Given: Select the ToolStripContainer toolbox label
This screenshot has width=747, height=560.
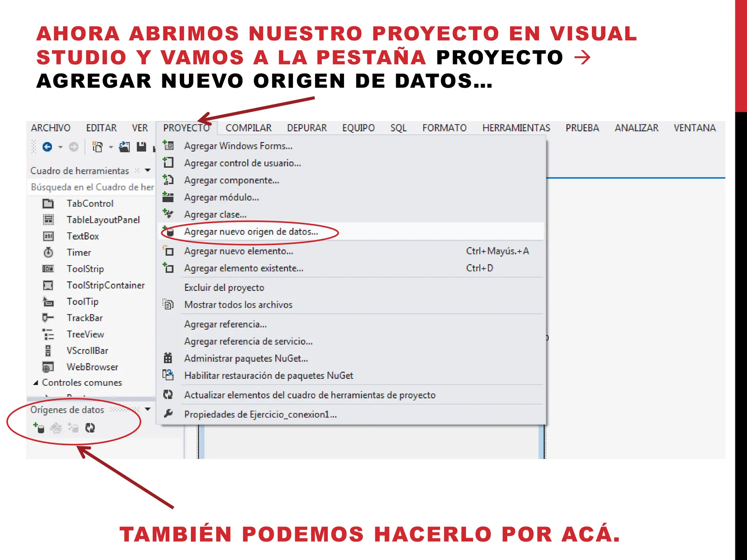Looking at the screenshot, I should (x=106, y=285).
